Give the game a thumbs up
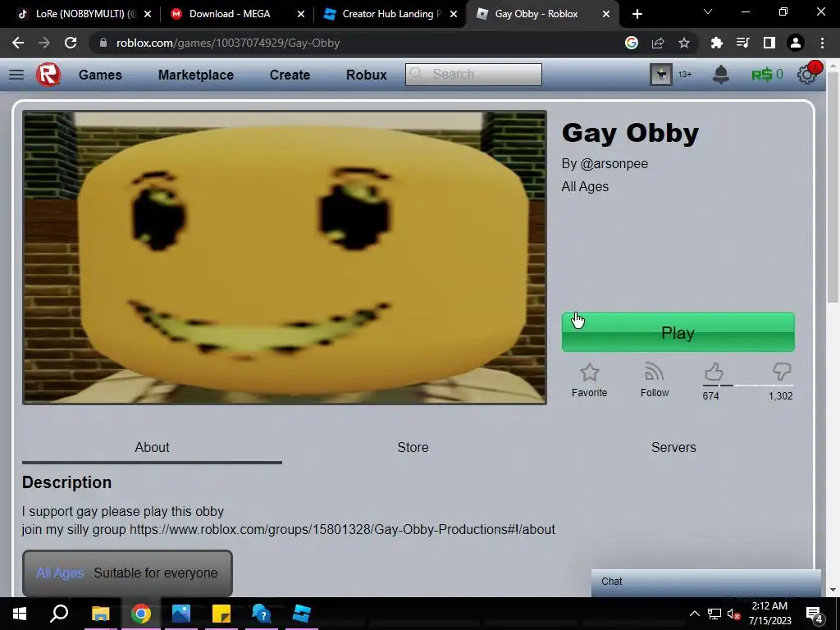 (714, 372)
